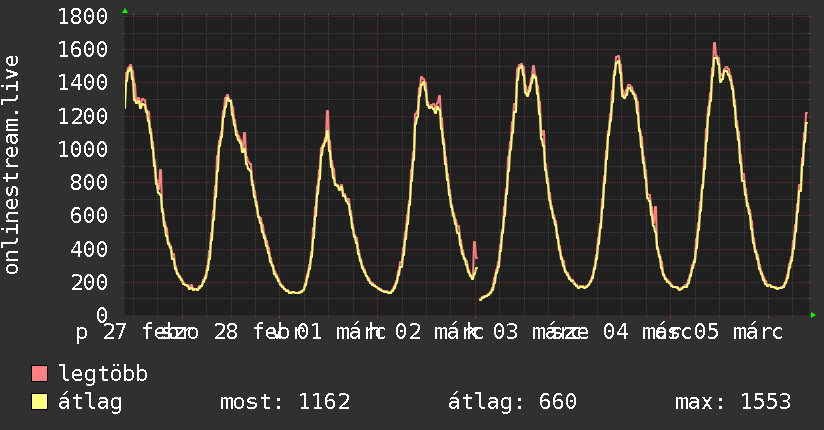Click the 800 y-axis label
824x430 pixels.
pyautogui.click(x=89, y=182)
